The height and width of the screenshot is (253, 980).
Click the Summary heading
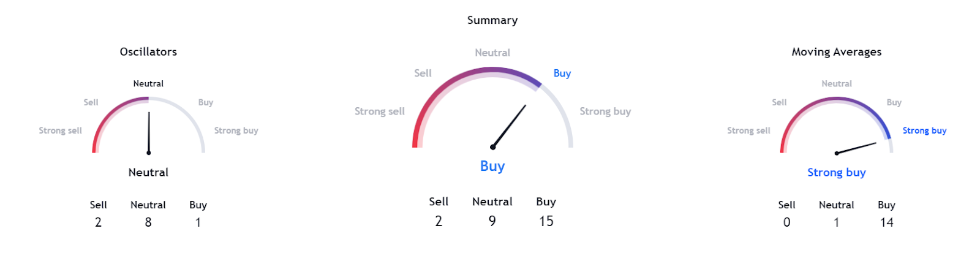(x=492, y=20)
